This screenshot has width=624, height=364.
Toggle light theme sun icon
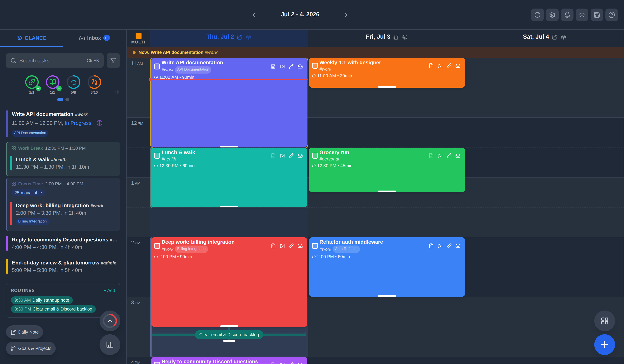[x=582, y=15]
